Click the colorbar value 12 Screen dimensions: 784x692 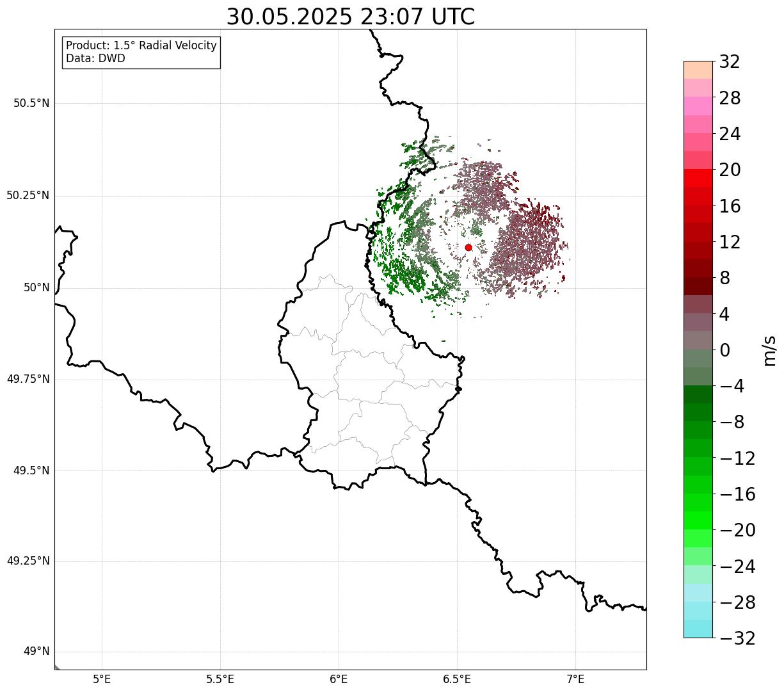point(730,242)
